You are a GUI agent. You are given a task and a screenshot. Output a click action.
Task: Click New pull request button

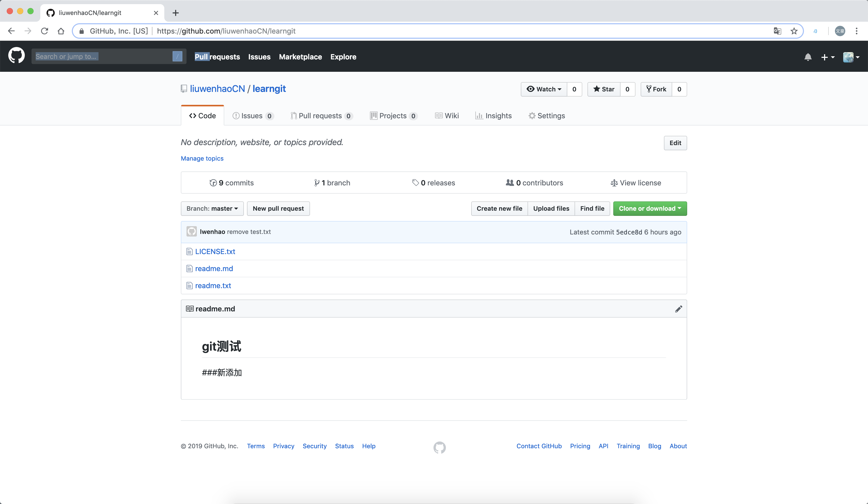pos(278,208)
